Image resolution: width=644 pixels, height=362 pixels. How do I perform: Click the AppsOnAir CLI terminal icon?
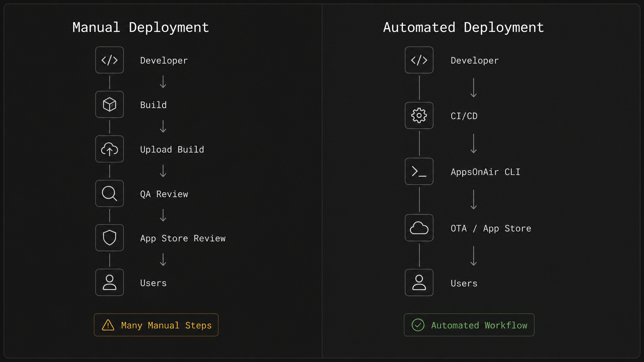point(419,171)
